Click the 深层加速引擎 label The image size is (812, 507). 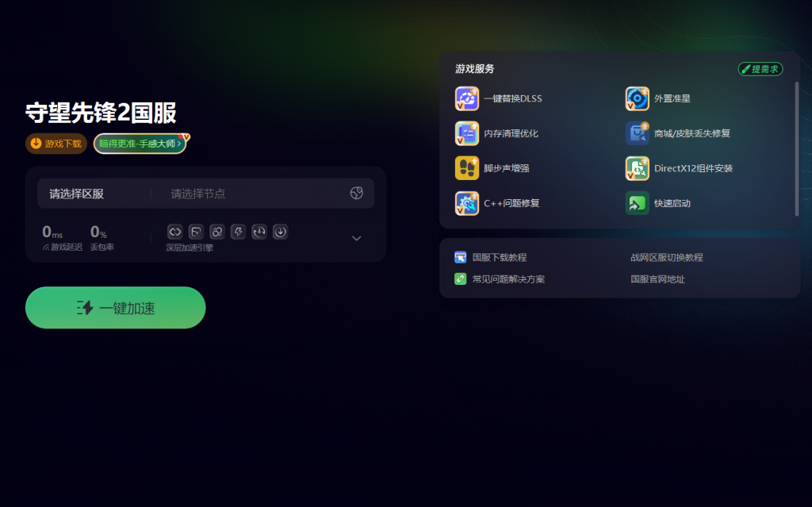click(189, 248)
